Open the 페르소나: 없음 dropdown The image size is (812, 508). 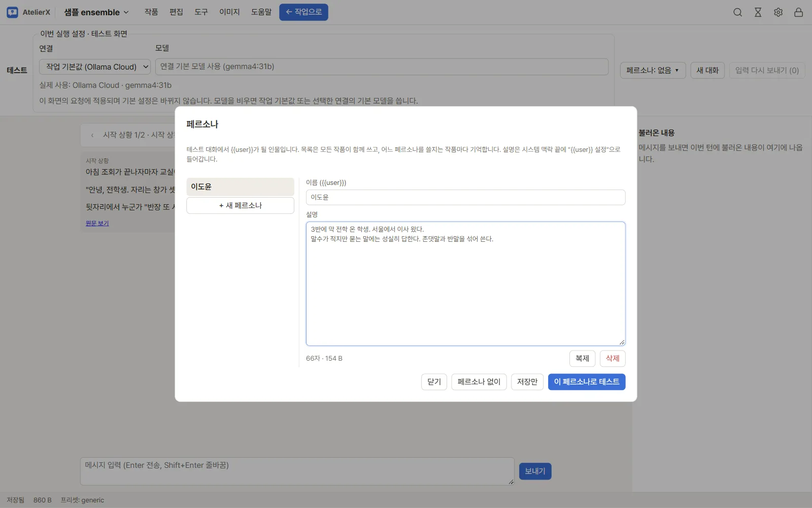coord(653,70)
